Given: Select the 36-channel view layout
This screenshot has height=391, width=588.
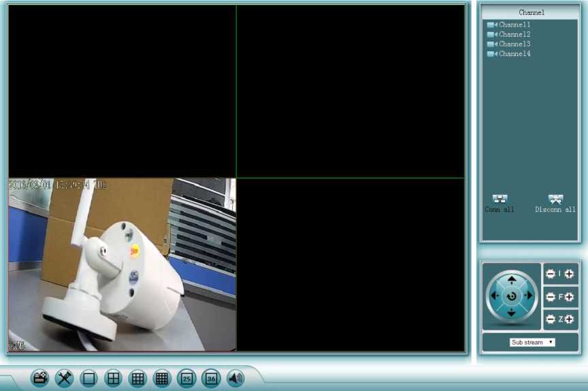Looking at the screenshot, I should (211, 378).
